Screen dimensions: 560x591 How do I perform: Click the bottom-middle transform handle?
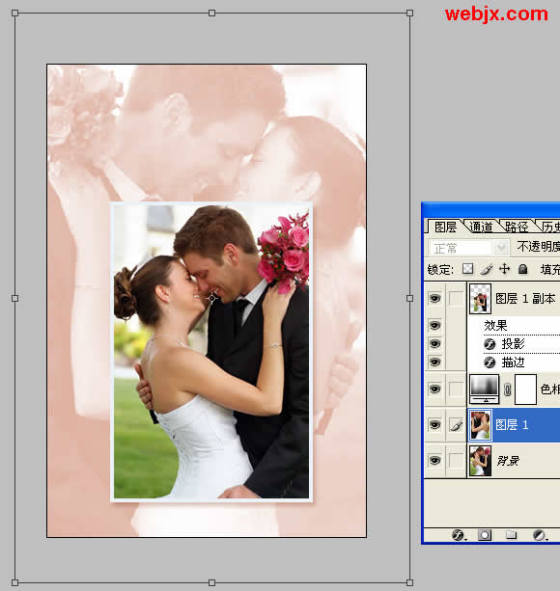click(212, 582)
